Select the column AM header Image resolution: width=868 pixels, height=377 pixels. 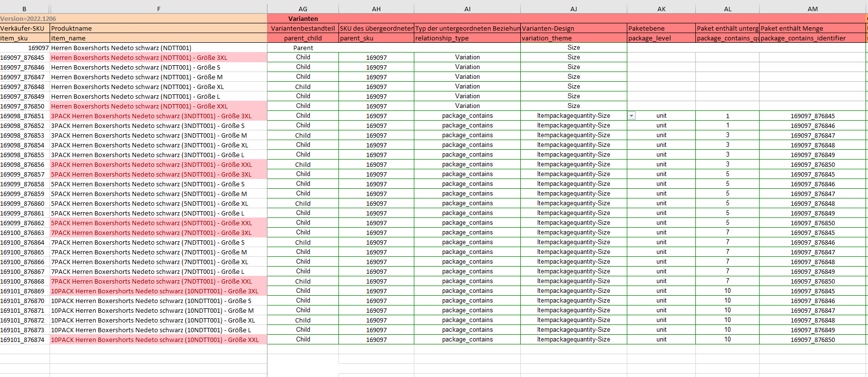tap(813, 9)
